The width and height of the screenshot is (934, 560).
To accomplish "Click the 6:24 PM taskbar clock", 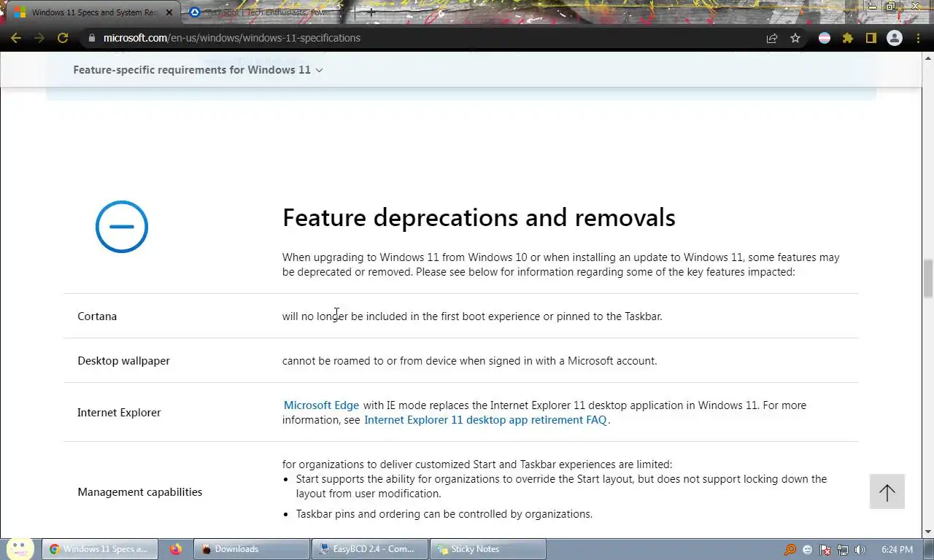I will coord(897,550).
